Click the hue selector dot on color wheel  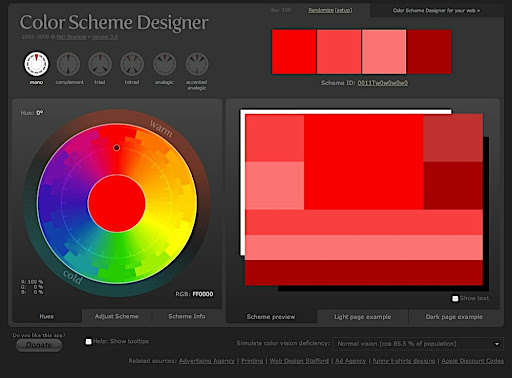coord(116,147)
